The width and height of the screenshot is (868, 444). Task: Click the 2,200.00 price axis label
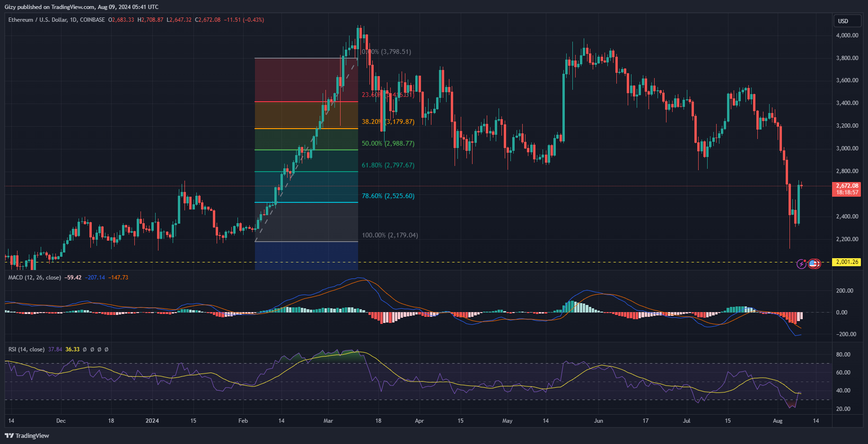click(x=847, y=239)
